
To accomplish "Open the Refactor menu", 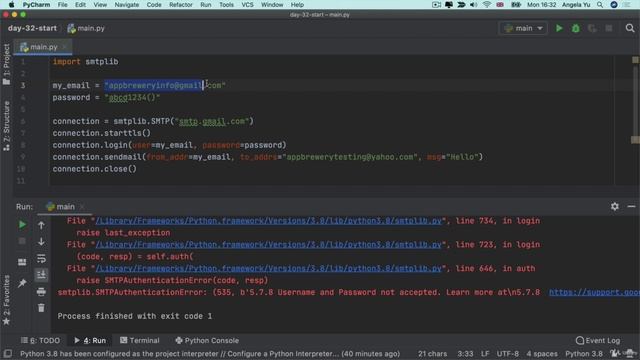I will pos(180,5).
